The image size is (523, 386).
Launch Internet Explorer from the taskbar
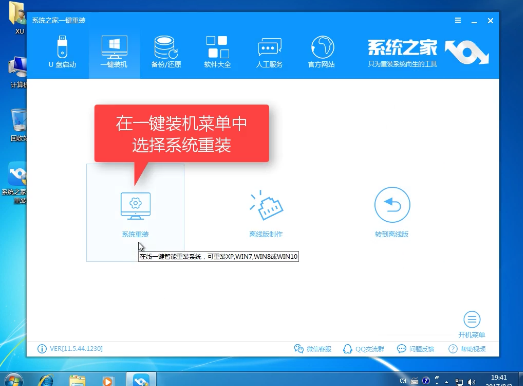tap(46, 380)
